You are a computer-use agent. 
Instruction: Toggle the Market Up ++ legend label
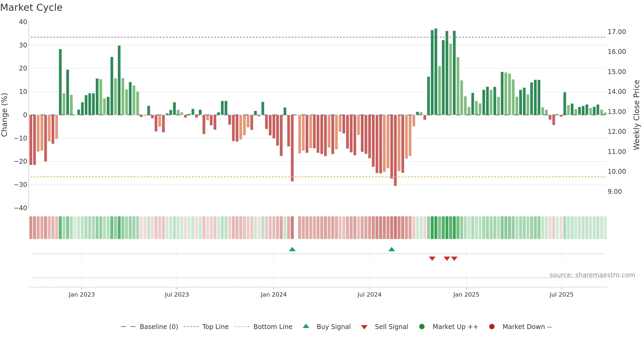click(x=455, y=327)
